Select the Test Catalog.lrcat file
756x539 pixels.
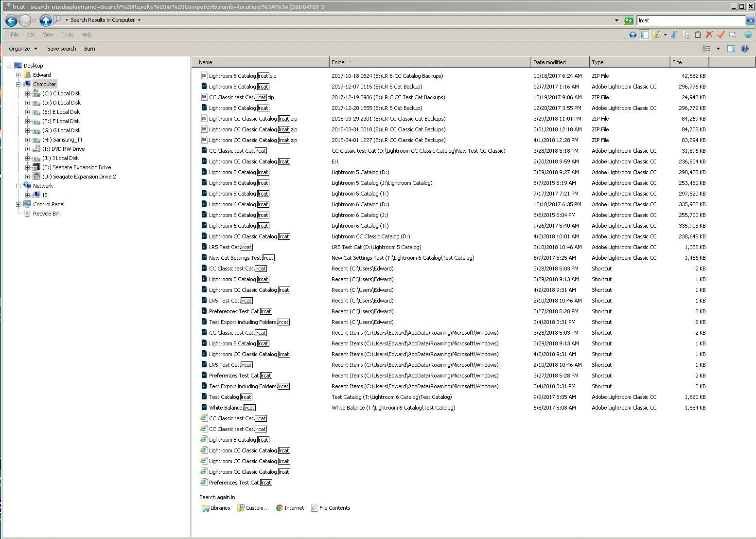click(230, 397)
